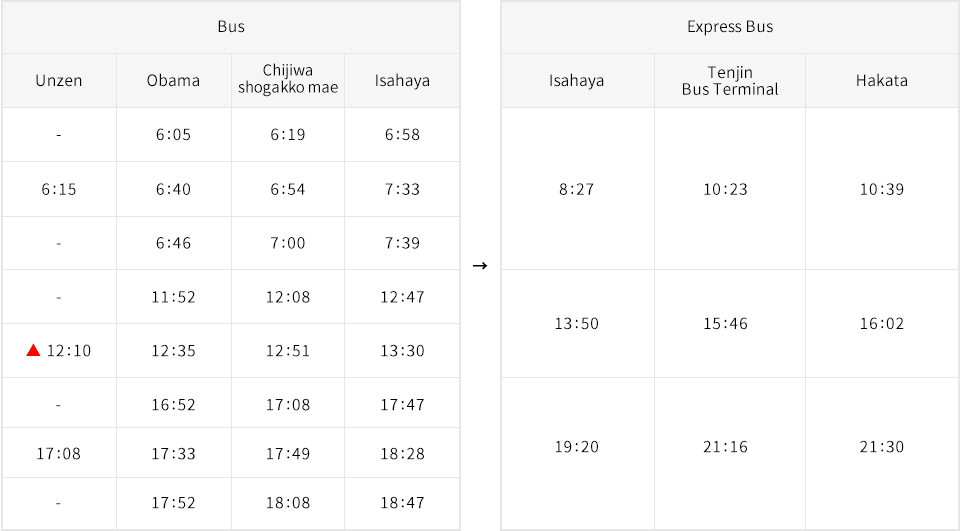Select the 15:46 Tenjin arrival cell
This screenshot has height=531, width=960.
pyautogui.click(x=730, y=323)
